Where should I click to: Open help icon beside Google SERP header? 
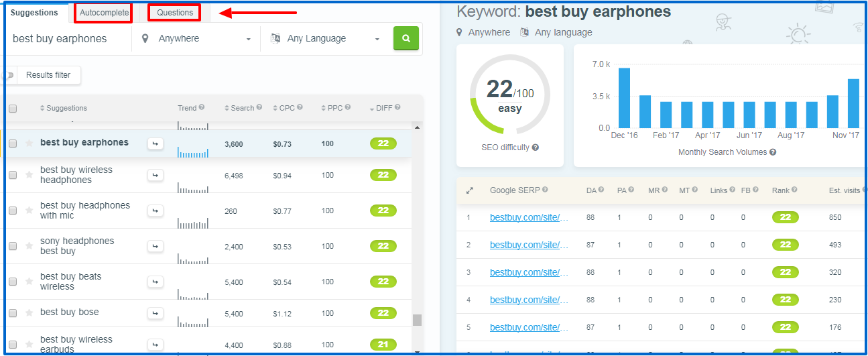[545, 190]
